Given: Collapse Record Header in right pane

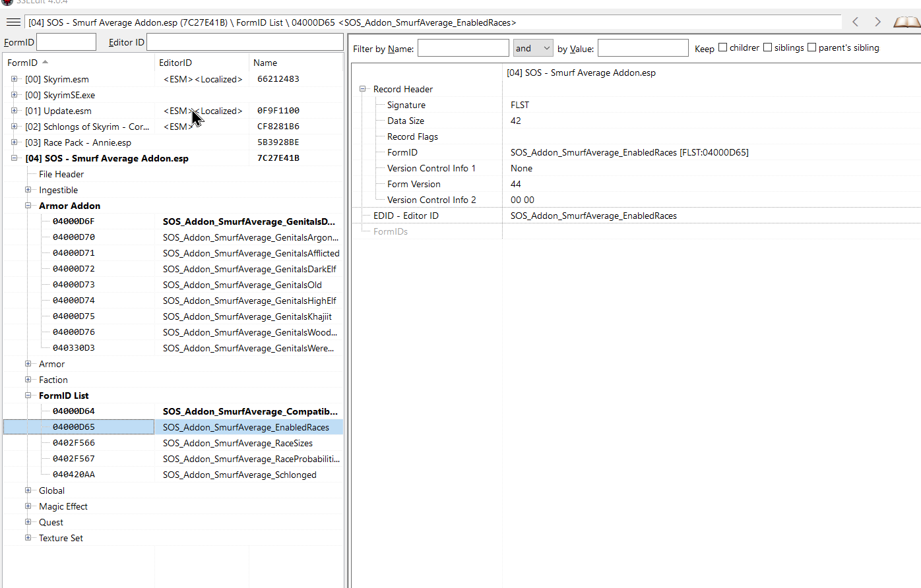Looking at the screenshot, I should [x=362, y=89].
